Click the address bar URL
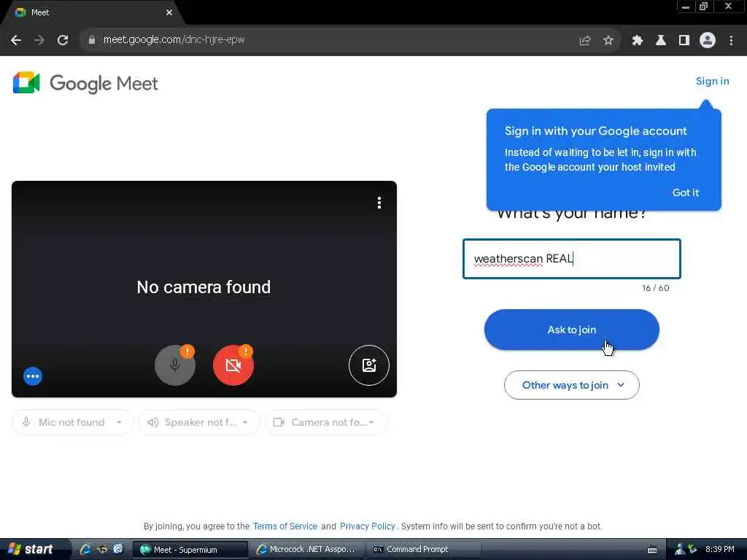This screenshot has width=747, height=560. 174,40
